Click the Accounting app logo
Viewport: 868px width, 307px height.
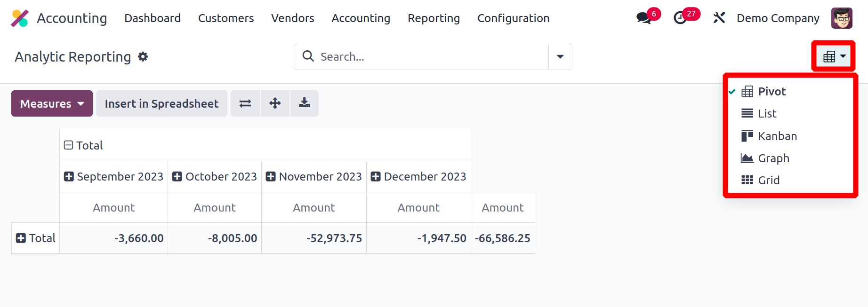[x=20, y=18]
